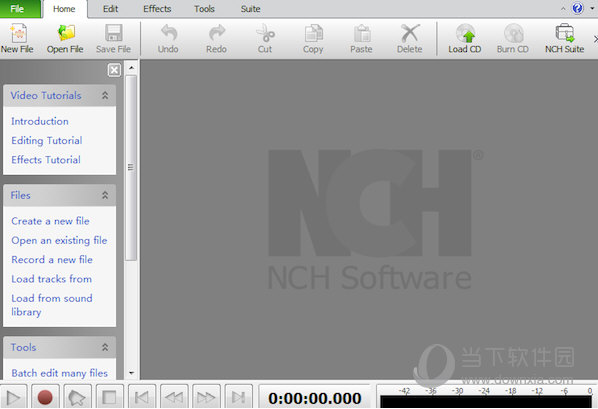Open the Effects Tutorial link
Image resolution: width=598 pixels, height=409 pixels.
[46, 160]
